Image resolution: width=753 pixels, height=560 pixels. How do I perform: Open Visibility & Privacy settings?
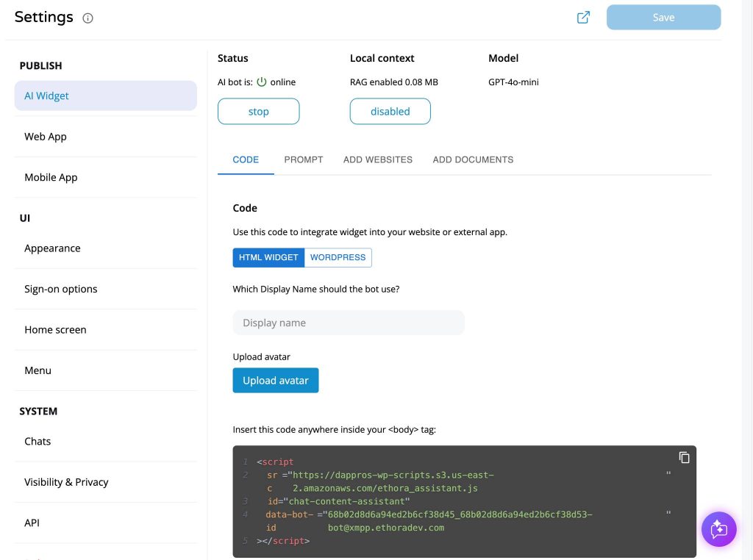(106, 482)
